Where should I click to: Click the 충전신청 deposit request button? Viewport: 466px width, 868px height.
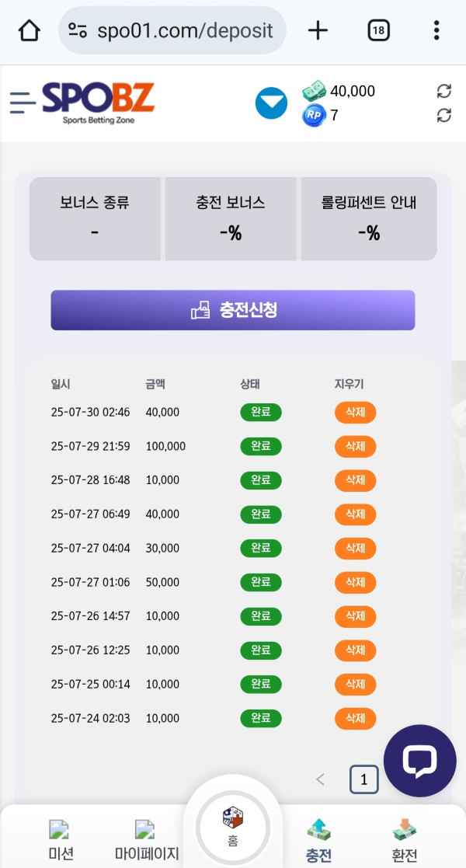233,310
